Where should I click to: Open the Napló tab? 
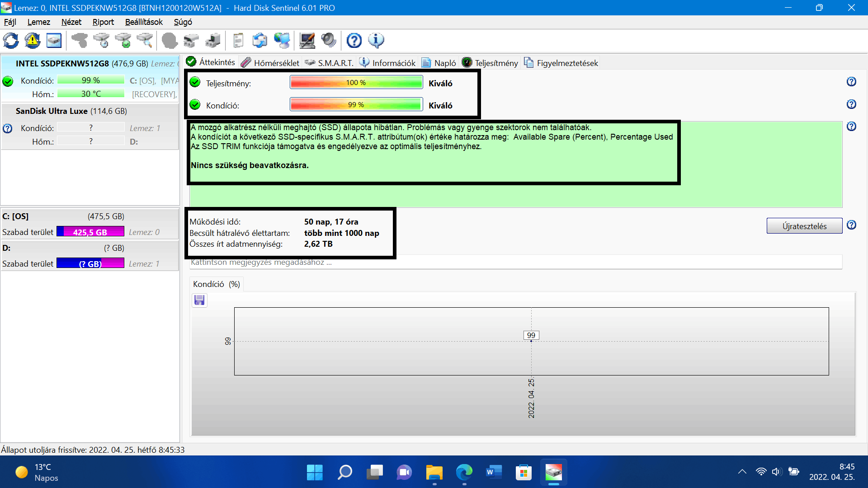click(x=439, y=63)
